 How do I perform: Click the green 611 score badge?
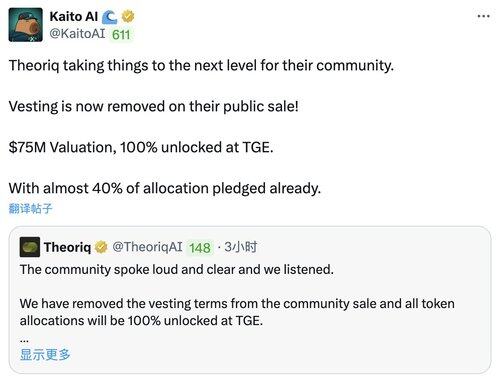121,35
